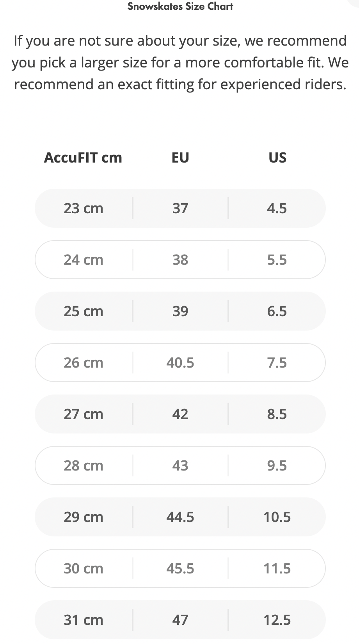This screenshot has width=359, height=644.
Task: Select the 29 cm AccuFIT cell
Action: pos(83,517)
